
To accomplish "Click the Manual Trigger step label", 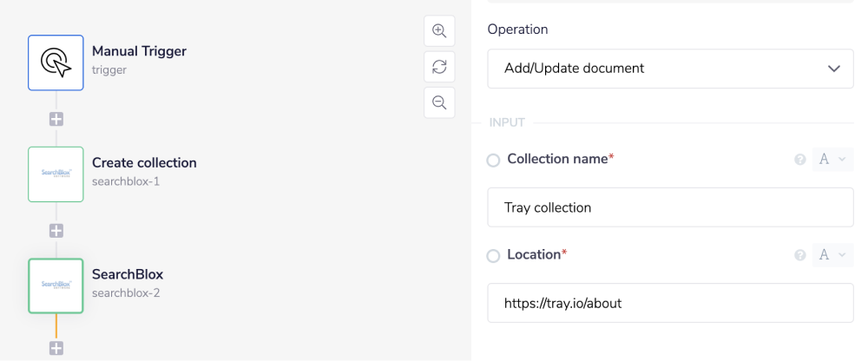I will (x=139, y=51).
